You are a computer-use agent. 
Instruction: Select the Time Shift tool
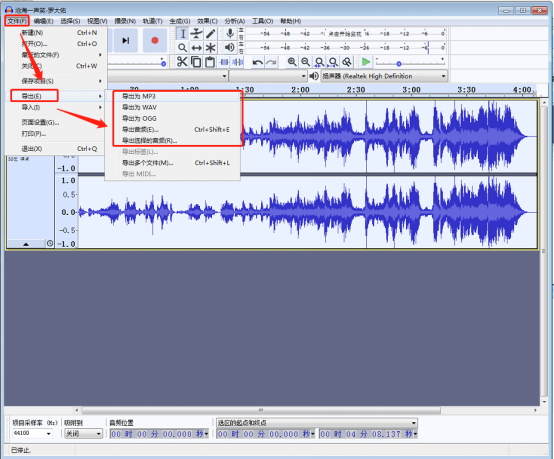(196, 48)
